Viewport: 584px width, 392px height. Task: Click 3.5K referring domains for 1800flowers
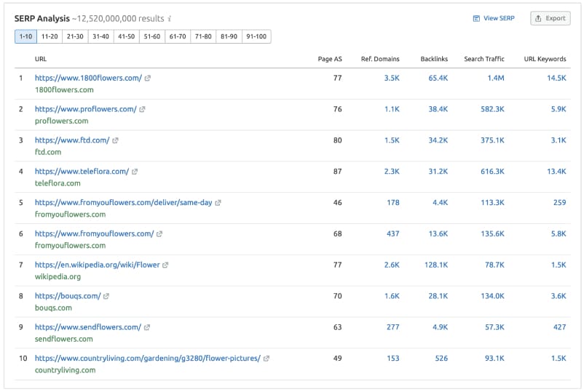(x=392, y=78)
